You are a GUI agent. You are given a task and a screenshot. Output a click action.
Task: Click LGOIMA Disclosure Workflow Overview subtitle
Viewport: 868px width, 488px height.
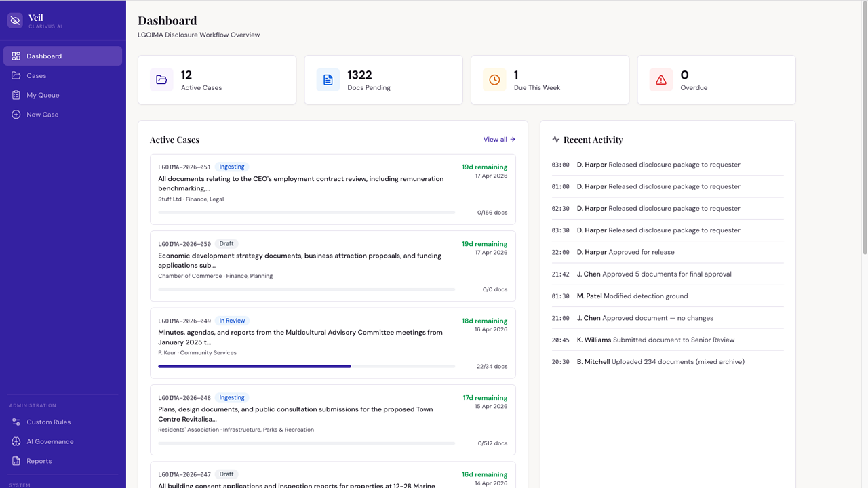[x=199, y=35]
